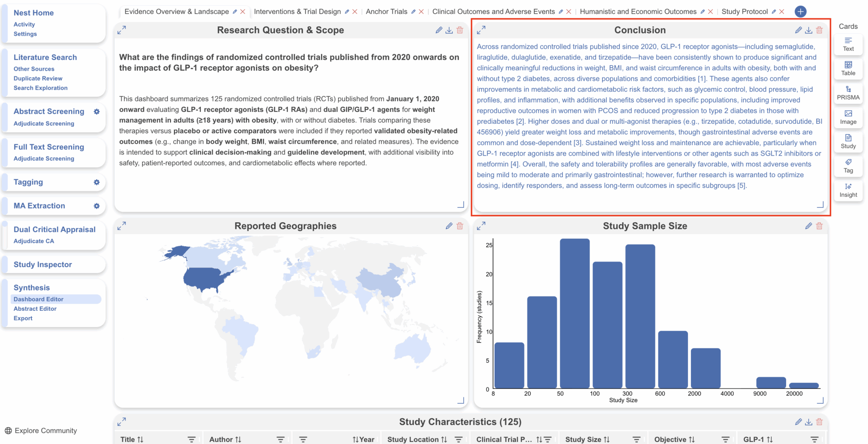868x444 pixels.
Task: Switch to Humanistic and Economic Outcomes tab
Action: point(638,12)
